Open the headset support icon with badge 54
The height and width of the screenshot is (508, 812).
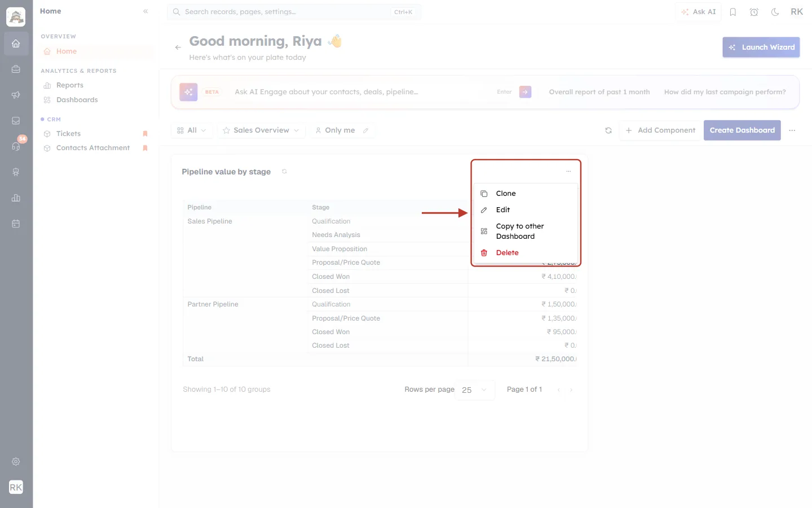[16, 146]
